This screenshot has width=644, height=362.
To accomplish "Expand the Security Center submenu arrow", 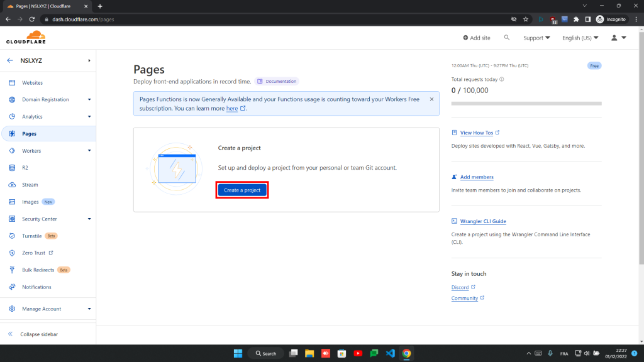I will (x=89, y=219).
